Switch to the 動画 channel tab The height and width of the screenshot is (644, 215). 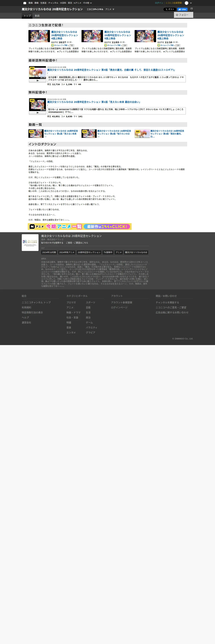[37, 16]
